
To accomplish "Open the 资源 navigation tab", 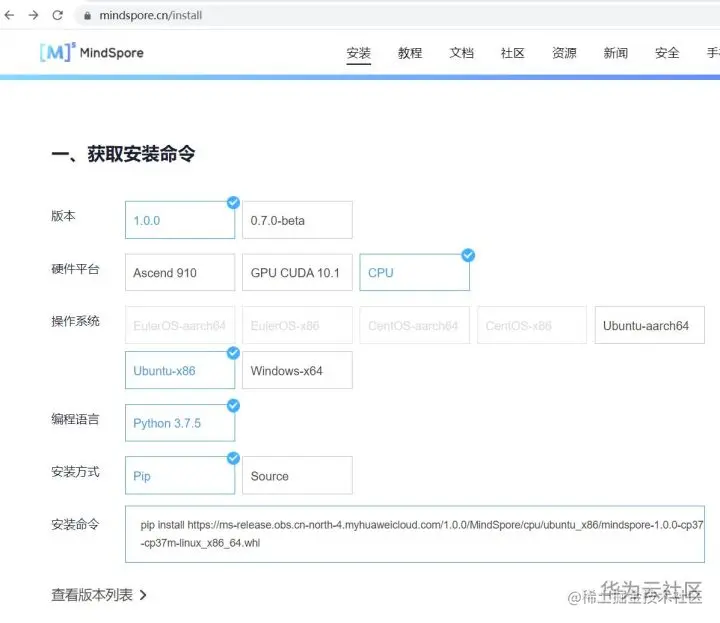I will point(564,53).
